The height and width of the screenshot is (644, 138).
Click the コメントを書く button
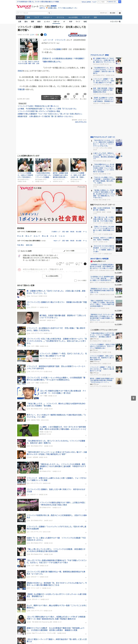click(x=69, y=251)
